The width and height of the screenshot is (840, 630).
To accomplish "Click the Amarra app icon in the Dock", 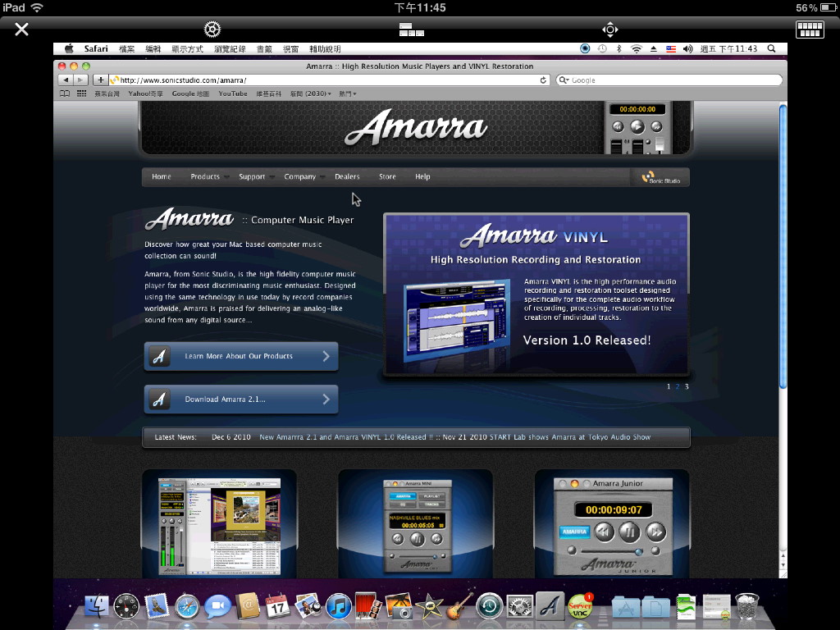I will [550, 606].
